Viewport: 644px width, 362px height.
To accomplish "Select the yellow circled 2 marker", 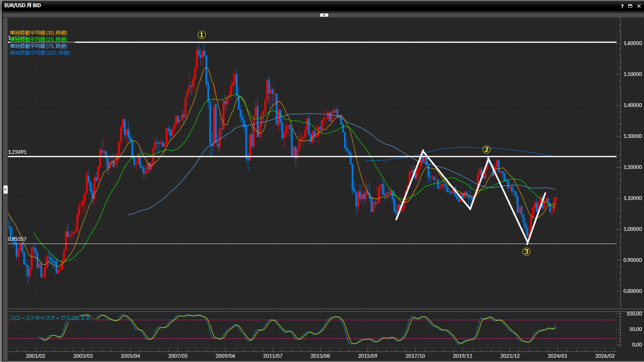I will (486, 149).
